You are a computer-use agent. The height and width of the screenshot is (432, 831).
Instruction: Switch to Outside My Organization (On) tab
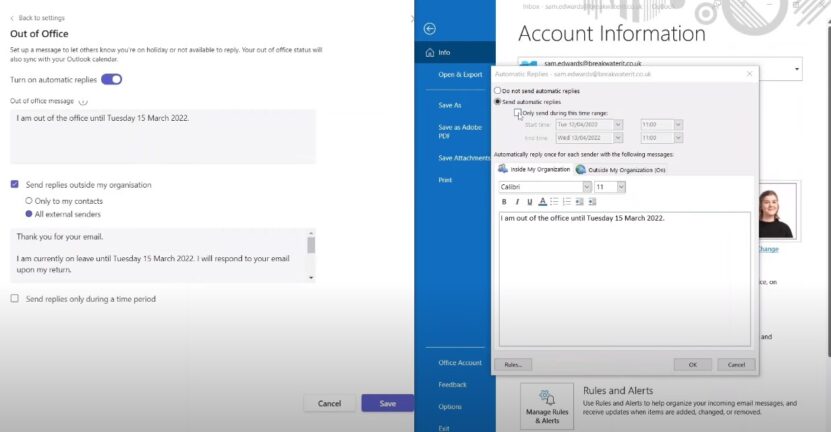[x=621, y=170]
